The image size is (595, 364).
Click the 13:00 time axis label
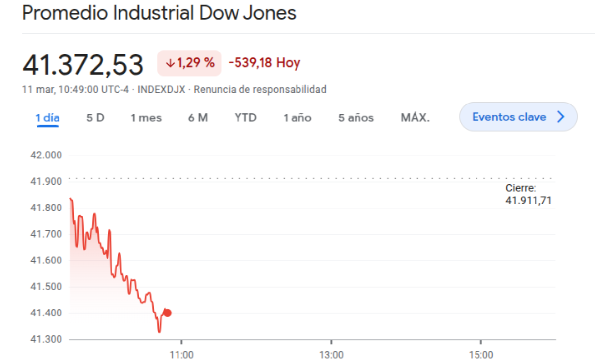(331, 355)
